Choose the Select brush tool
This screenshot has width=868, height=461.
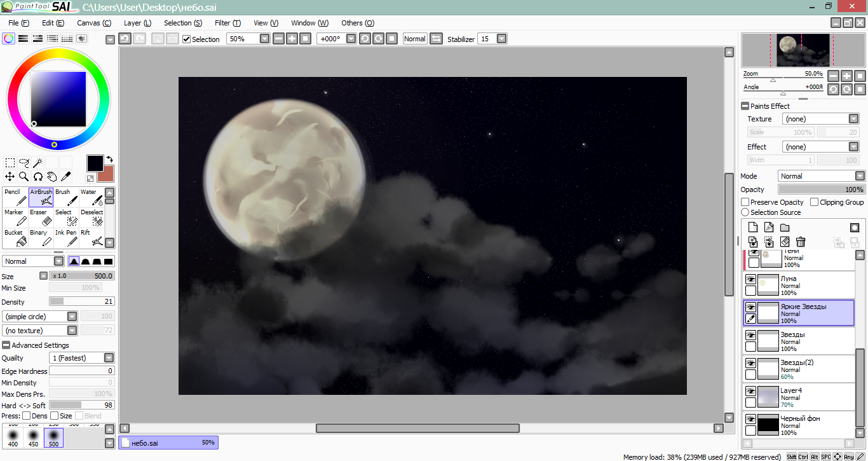point(66,217)
